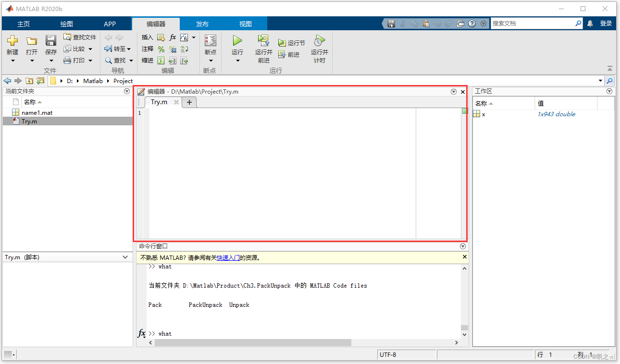Screen dimensions: 620x364
Task: Open the Open (打开) dropdown arrow
Action: coord(32,61)
